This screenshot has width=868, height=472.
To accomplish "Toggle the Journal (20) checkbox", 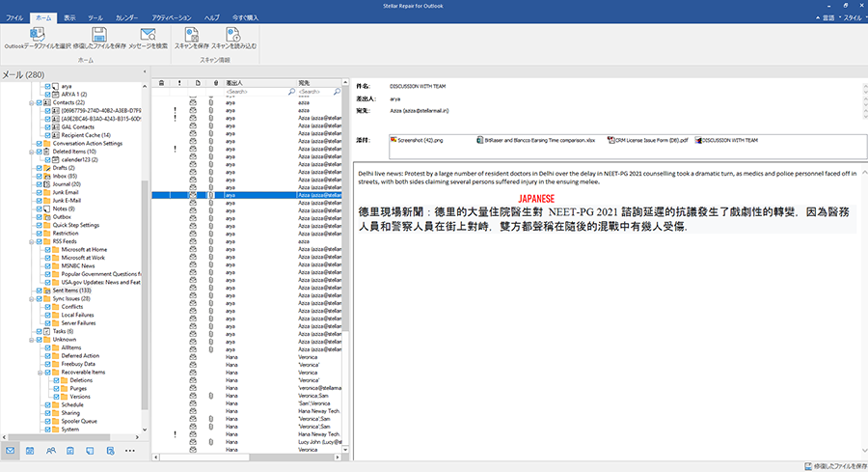I will [x=40, y=184].
